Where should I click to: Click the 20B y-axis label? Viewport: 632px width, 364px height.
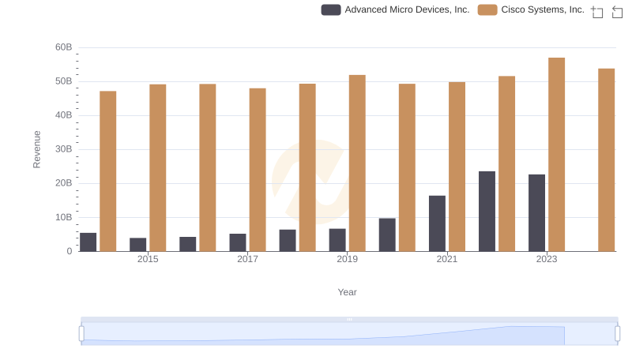pos(64,183)
